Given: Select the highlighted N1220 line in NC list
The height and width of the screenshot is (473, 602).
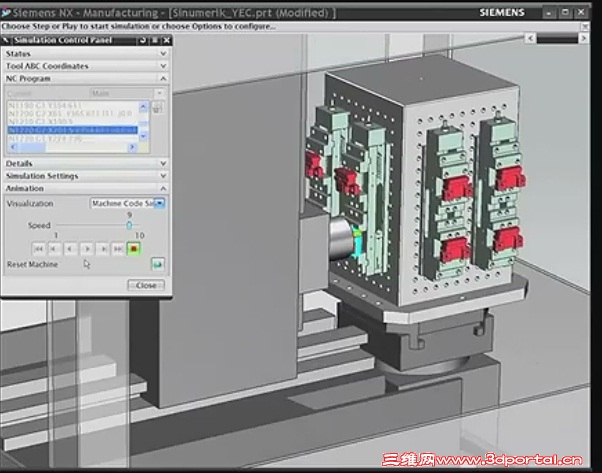Looking at the screenshot, I should tap(73, 130).
